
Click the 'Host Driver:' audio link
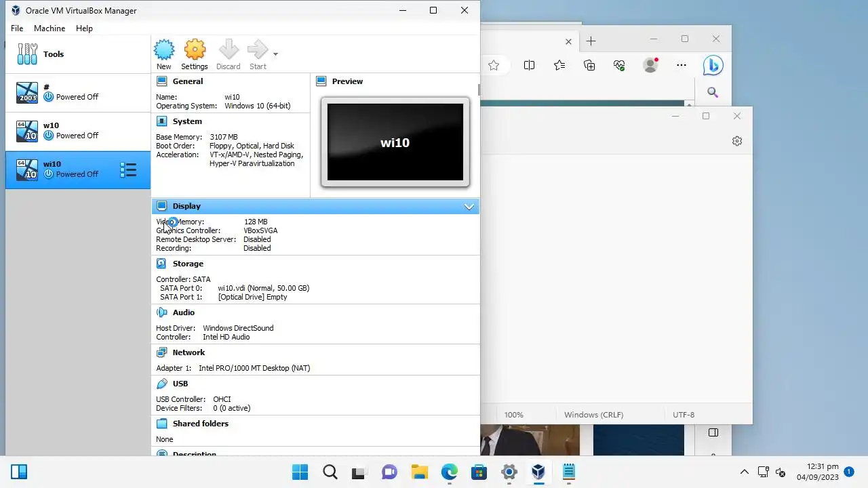(176, 328)
